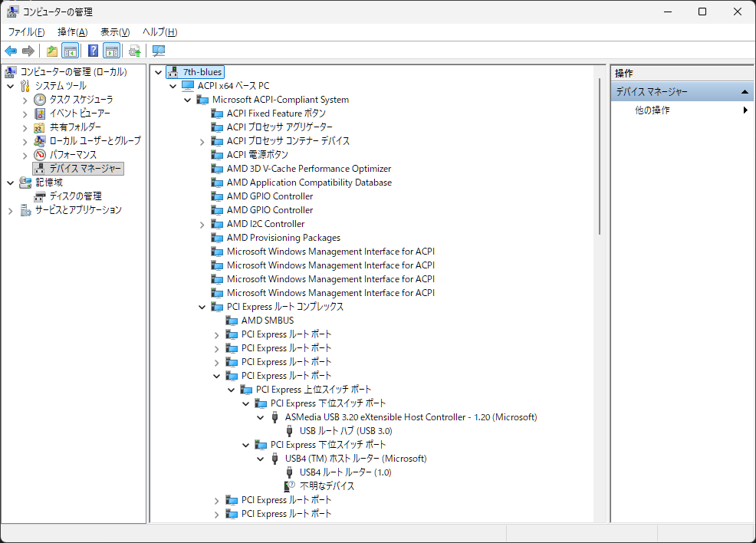756x543 pixels.
Task: Toggle the Show/Hide Console Tree toolbar icon
Action: 71,51
